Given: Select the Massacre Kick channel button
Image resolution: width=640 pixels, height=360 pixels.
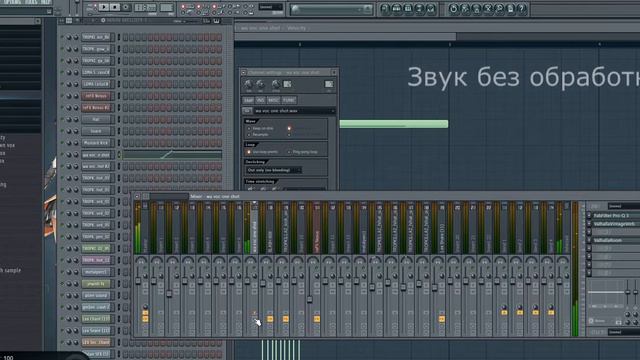Looking at the screenshot, I should [96, 143].
